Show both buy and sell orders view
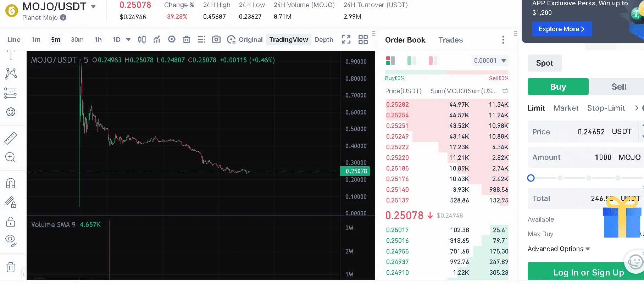Viewport: 644px width, 284px height. 390,61
